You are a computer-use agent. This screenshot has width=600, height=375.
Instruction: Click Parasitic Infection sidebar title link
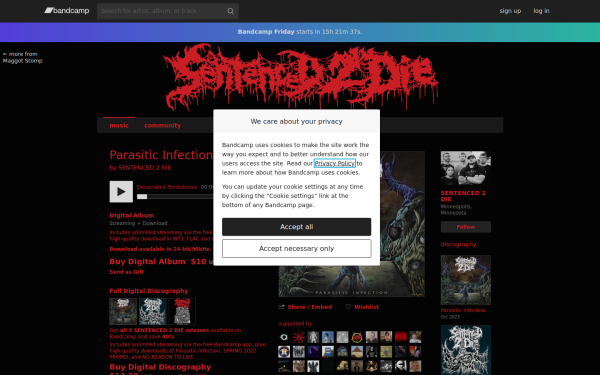pos(463,310)
